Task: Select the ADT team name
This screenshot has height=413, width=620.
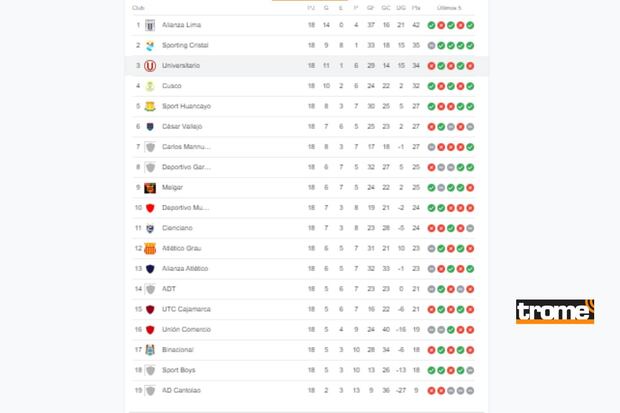Action: (x=168, y=289)
